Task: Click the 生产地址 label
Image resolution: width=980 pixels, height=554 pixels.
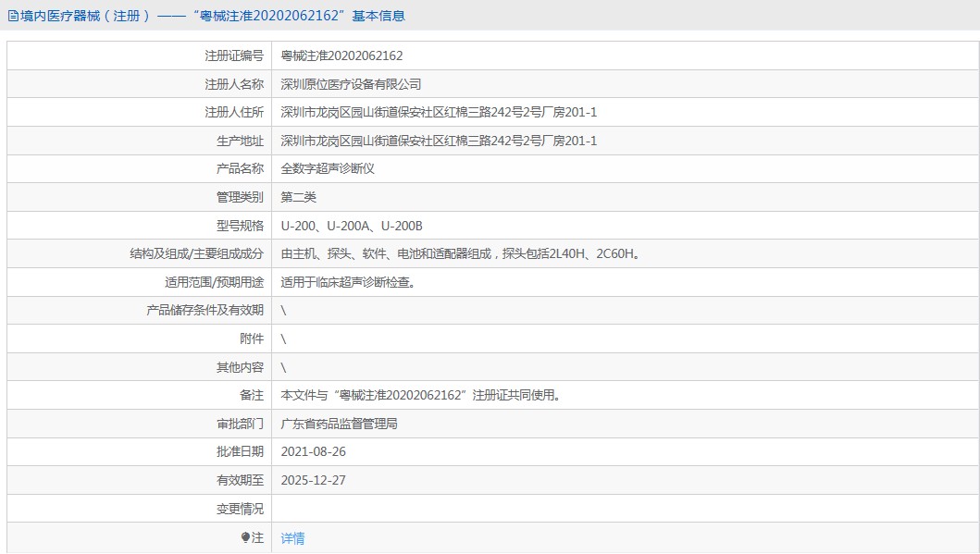Action: coord(240,142)
